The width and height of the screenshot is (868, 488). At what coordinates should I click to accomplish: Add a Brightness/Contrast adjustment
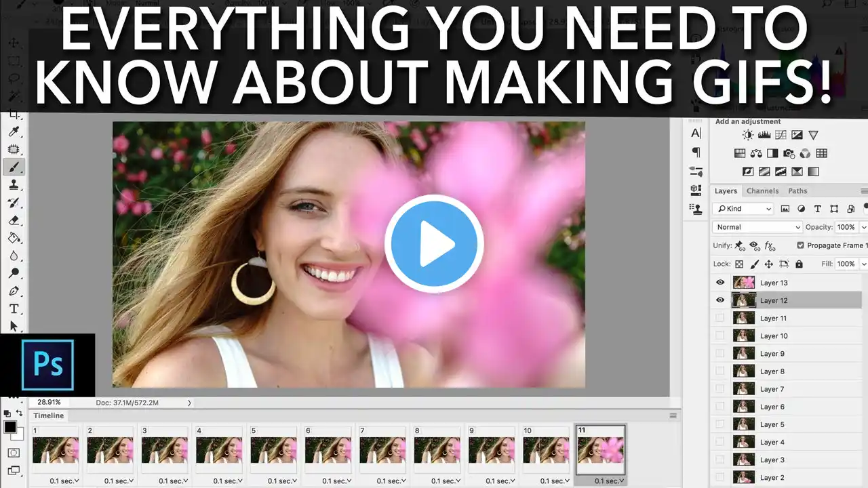pyautogui.click(x=748, y=136)
